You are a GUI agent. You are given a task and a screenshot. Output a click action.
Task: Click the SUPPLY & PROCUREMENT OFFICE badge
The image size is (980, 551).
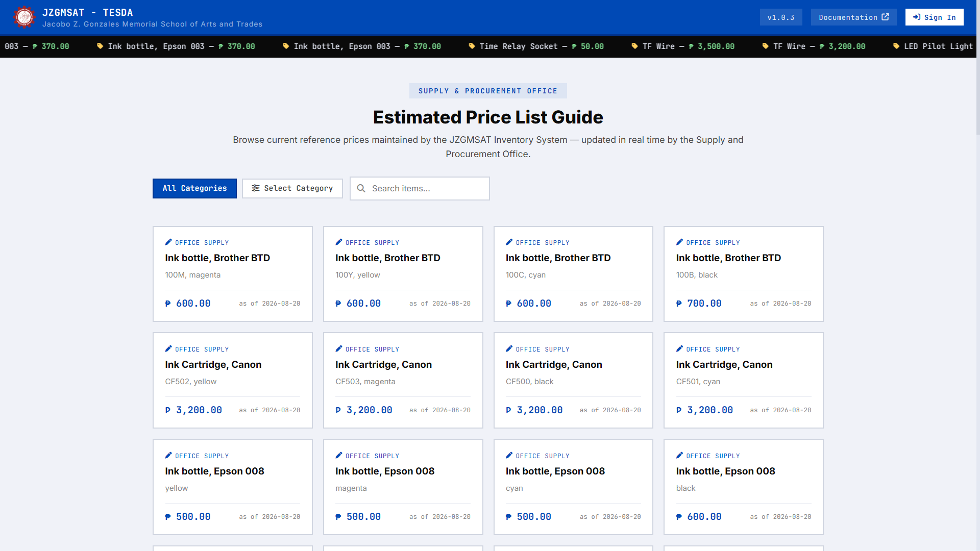[x=488, y=91]
